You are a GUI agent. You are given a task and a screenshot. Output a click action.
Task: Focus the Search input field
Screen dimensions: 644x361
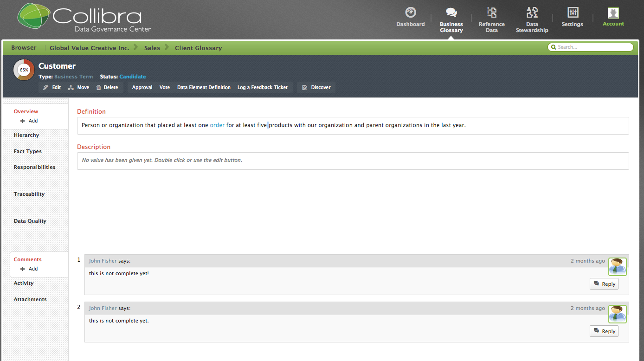tap(590, 47)
